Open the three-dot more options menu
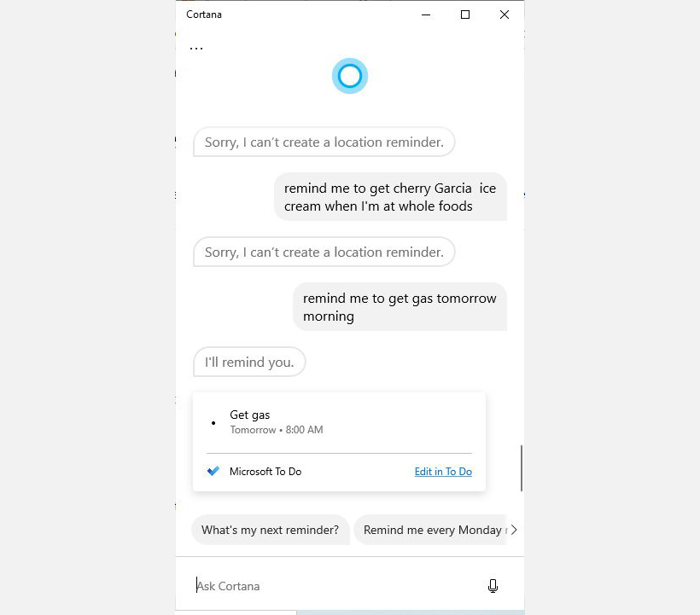Image resolution: width=700 pixels, height=615 pixels. 196,48
